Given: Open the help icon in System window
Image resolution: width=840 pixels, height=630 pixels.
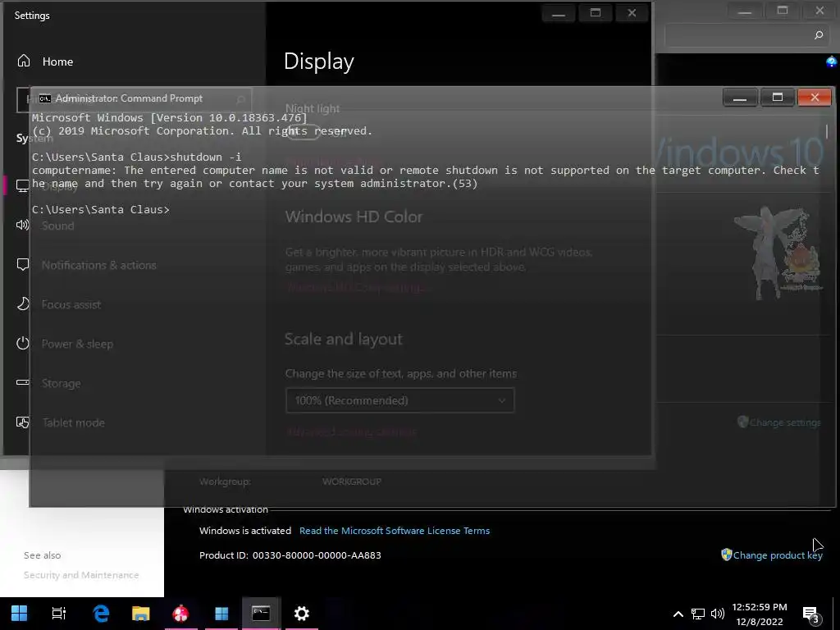Looking at the screenshot, I should tap(831, 62).
